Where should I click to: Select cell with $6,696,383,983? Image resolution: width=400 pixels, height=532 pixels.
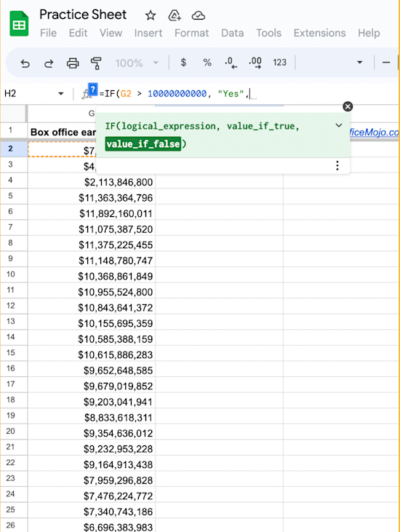(x=92, y=527)
